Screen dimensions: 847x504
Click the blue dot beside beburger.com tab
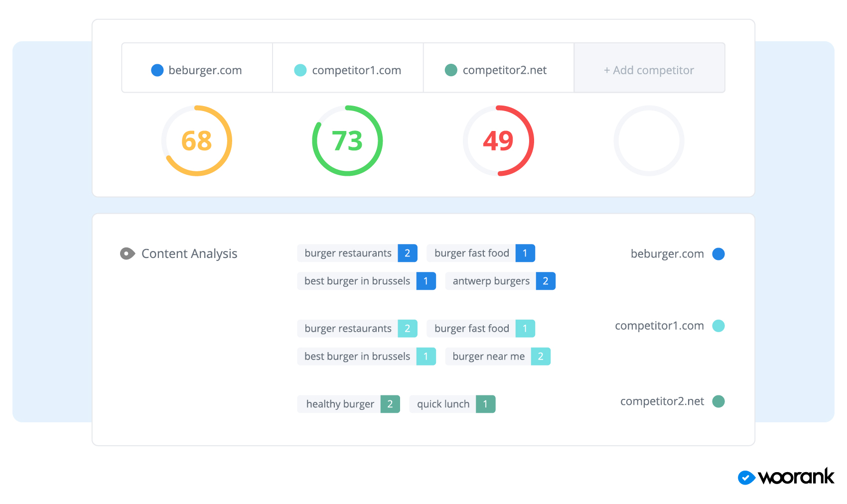point(157,70)
